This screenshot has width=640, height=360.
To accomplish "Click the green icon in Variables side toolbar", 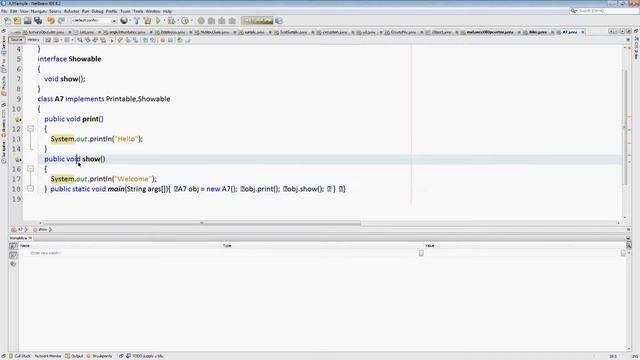I will 13,264.
